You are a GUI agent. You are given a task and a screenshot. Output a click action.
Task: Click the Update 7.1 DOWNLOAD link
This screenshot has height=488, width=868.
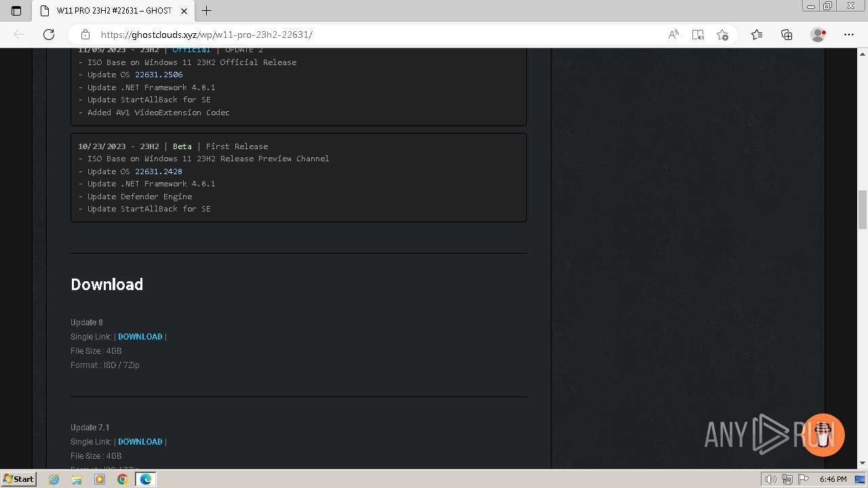140,442
